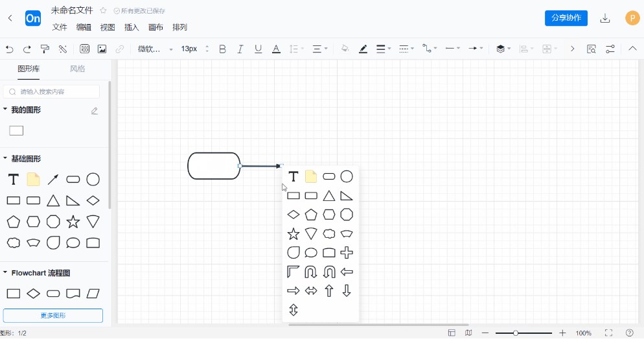Pick the octagon shape in popup
This screenshot has width=644, height=339.
click(x=347, y=215)
